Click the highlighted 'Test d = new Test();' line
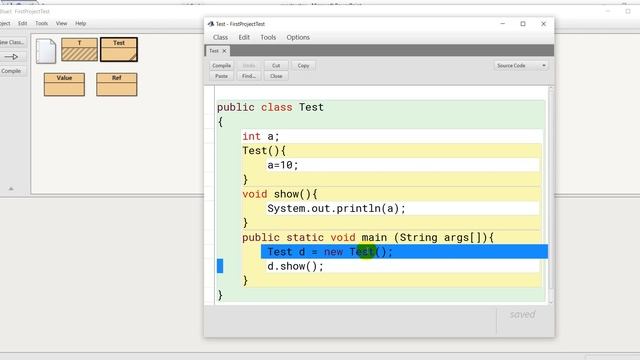This screenshot has width=640, height=360. 404,252
